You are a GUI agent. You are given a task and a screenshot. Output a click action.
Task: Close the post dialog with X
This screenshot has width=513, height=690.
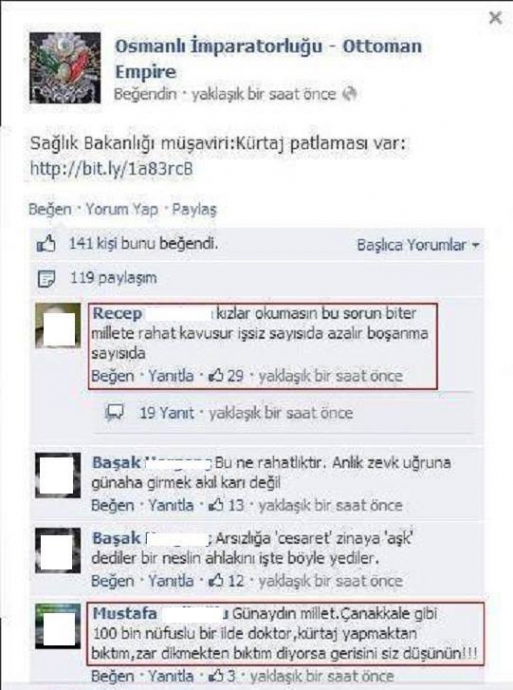(495, 18)
